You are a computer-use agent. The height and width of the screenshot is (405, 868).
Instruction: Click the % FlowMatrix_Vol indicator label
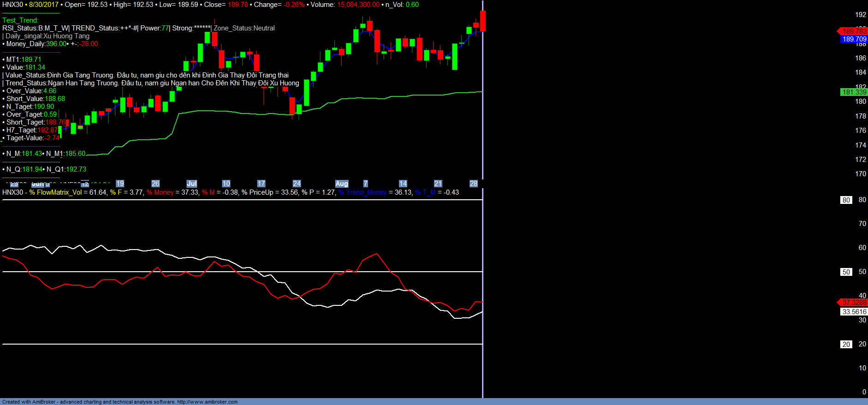pos(55,192)
